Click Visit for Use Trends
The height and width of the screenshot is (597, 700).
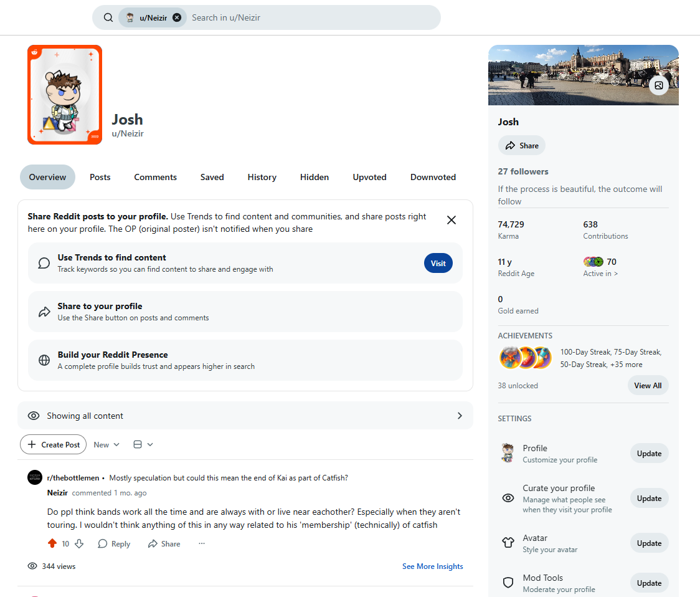tap(438, 263)
